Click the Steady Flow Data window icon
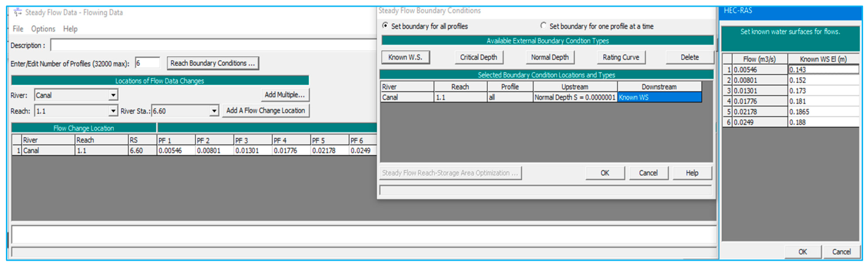This screenshot has height=266, width=868. tap(17, 12)
